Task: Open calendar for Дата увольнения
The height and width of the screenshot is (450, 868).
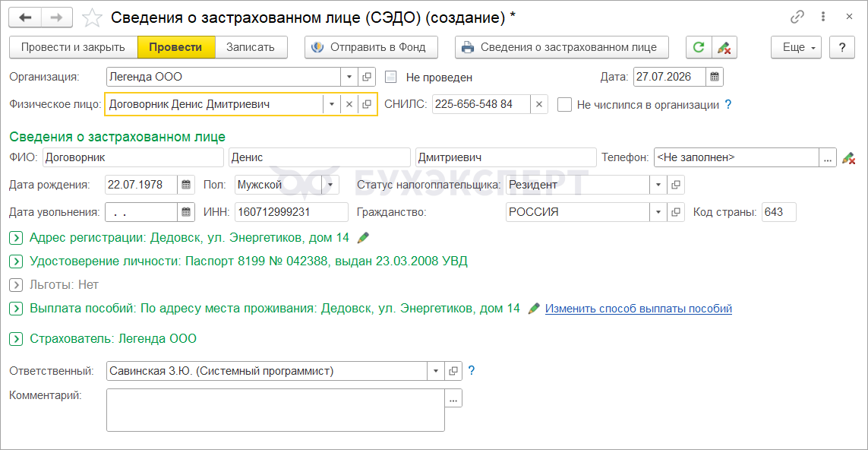Action: pyautogui.click(x=186, y=212)
